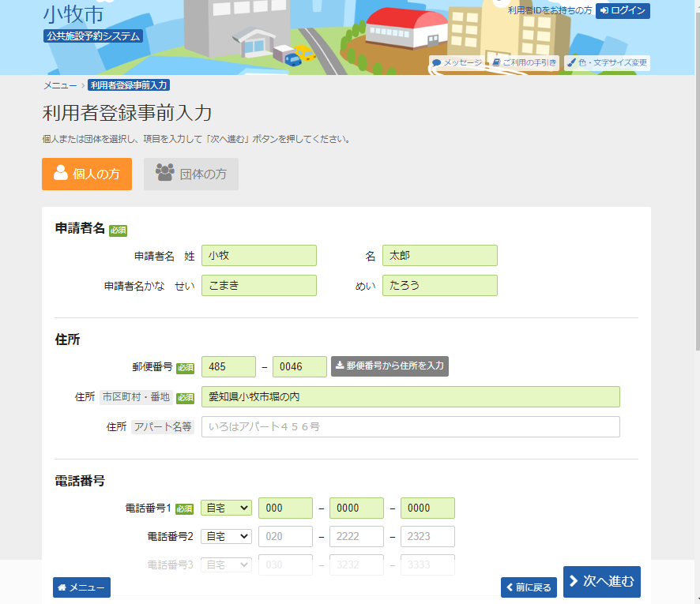
Task: Click the 小牧市 site title logo
Action: click(x=73, y=14)
